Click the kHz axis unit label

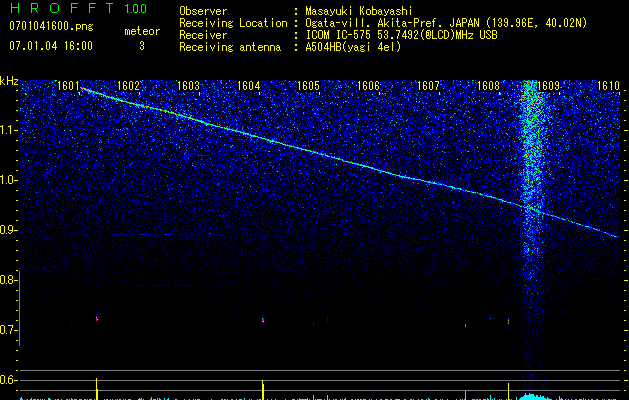coord(9,81)
